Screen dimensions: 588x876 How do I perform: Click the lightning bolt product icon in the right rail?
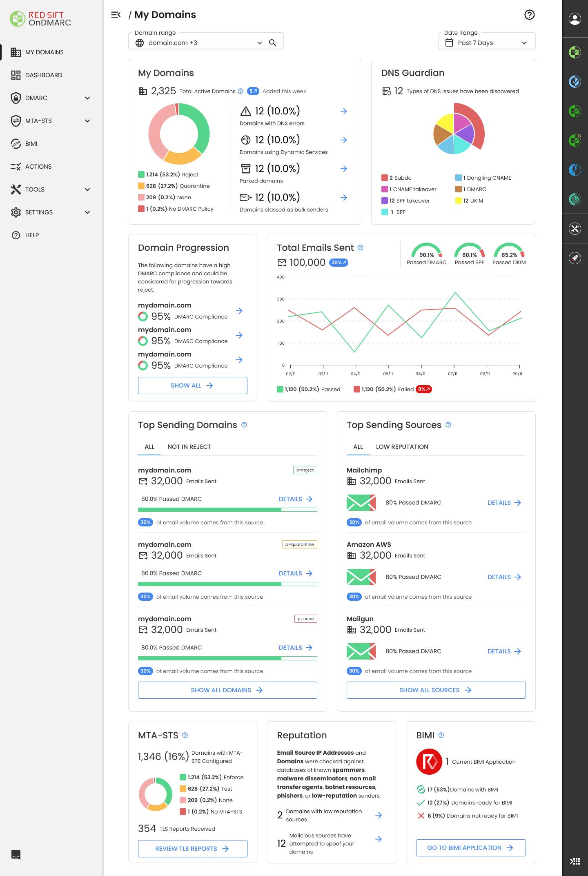(575, 170)
